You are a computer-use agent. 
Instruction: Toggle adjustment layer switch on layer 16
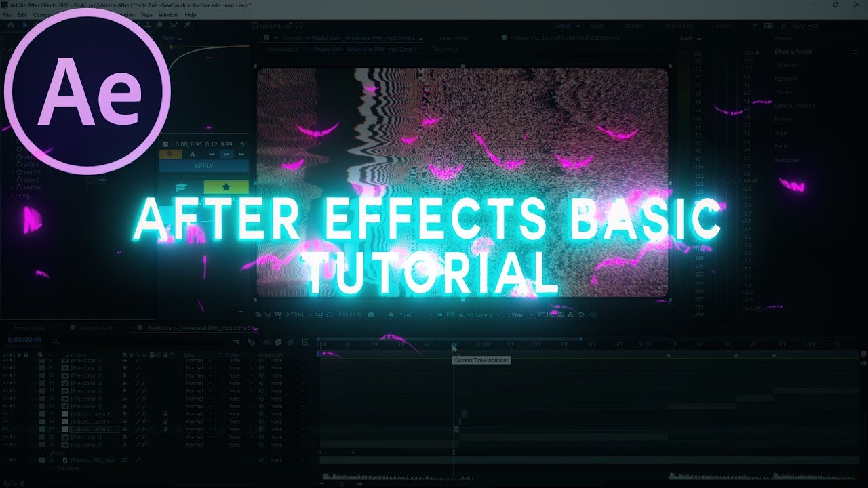[x=165, y=422]
